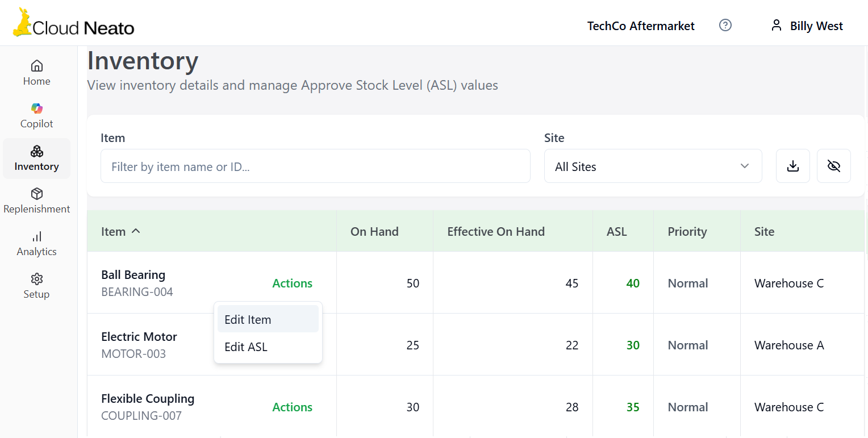Open Copilot from the sidebar

click(37, 115)
